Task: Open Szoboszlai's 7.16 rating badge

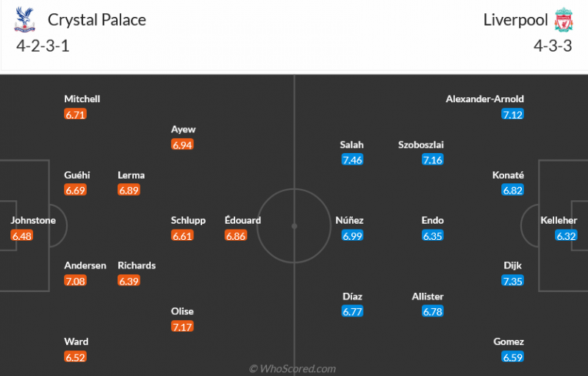Action: pos(433,160)
